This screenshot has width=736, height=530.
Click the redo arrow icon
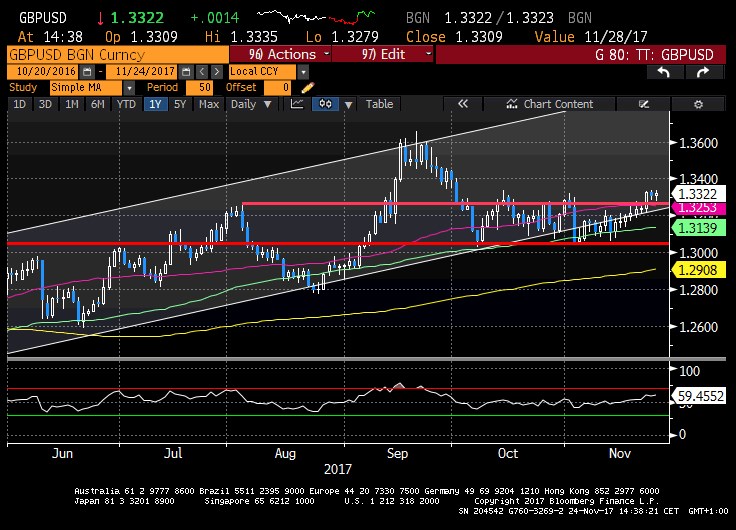point(703,72)
